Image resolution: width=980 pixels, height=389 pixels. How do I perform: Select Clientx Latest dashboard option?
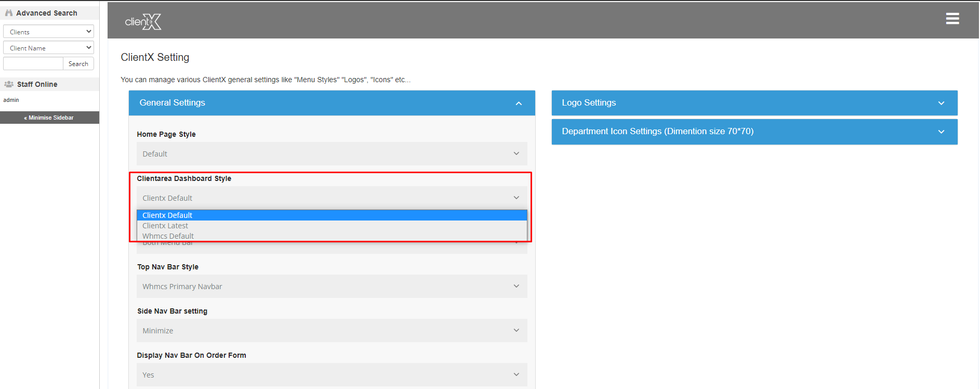click(x=165, y=226)
